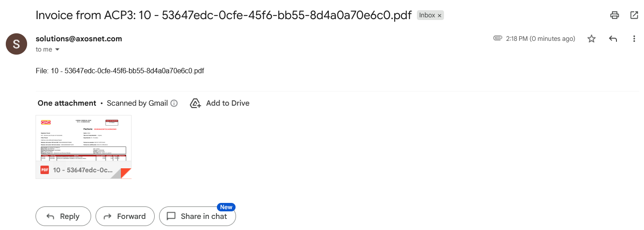Star this email message
This screenshot has height=230, width=644.
[x=592, y=39]
